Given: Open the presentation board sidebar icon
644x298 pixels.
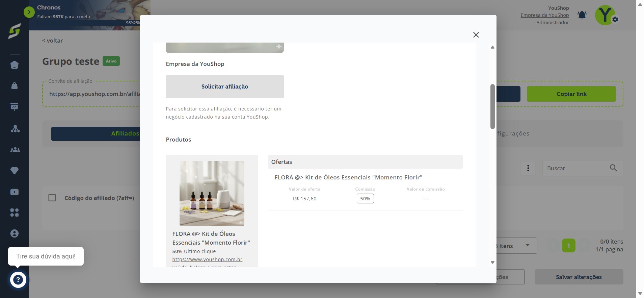Looking at the screenshot, I should coord(15,107).
